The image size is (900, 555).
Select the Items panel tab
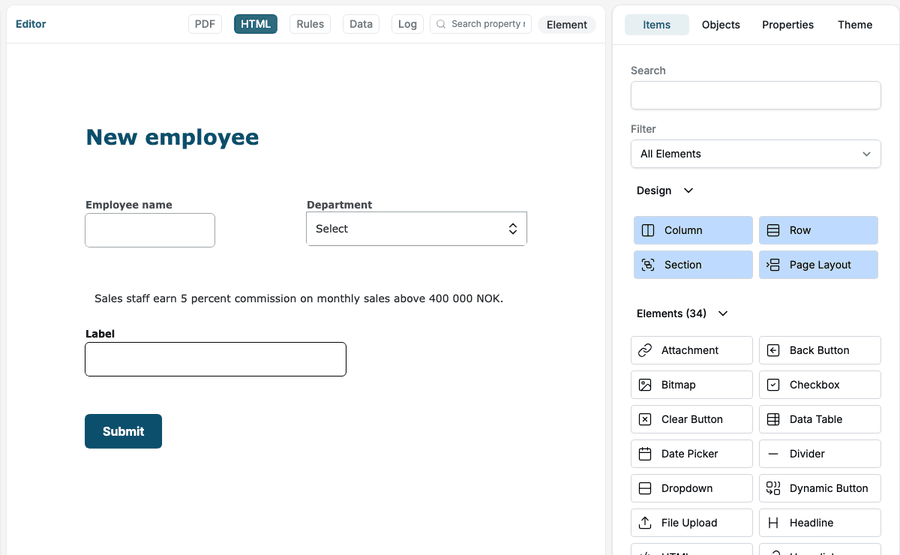tap(657, 25)
